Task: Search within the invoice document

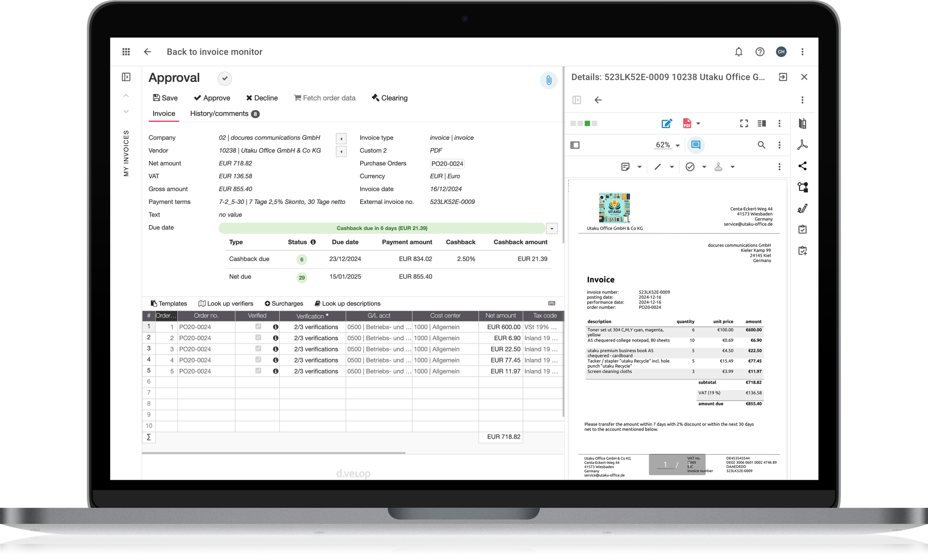Action: pos(761,145)
